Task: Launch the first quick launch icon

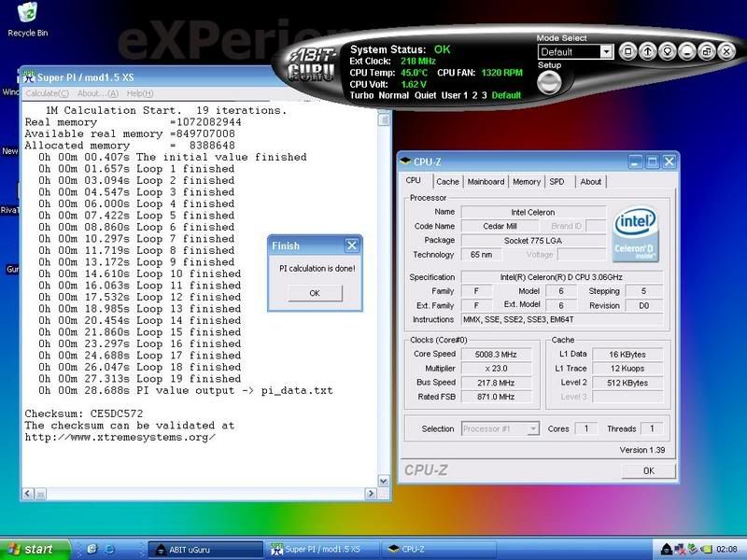Action: click(x=92, y=549)
